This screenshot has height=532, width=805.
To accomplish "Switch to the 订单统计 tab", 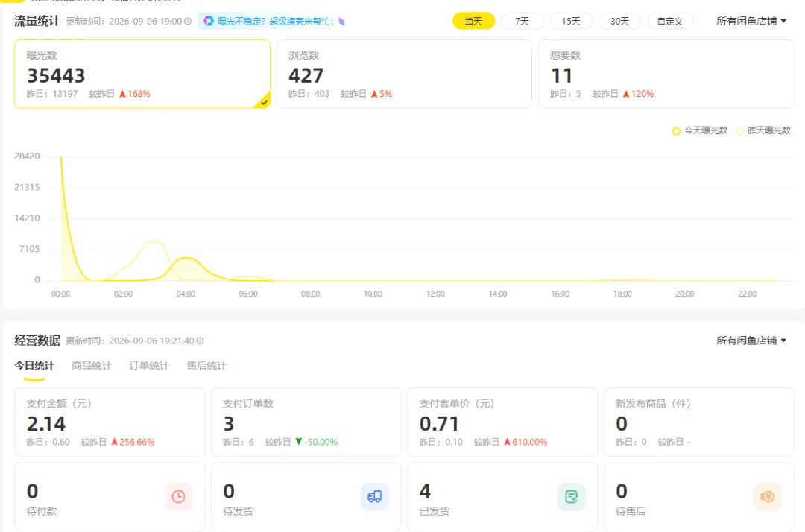I will [149, 365].
